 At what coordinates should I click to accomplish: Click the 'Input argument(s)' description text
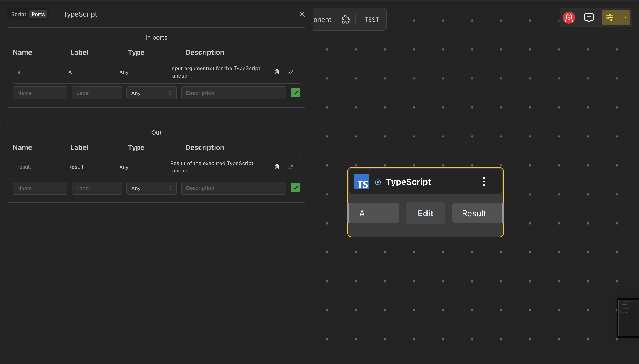215,72
